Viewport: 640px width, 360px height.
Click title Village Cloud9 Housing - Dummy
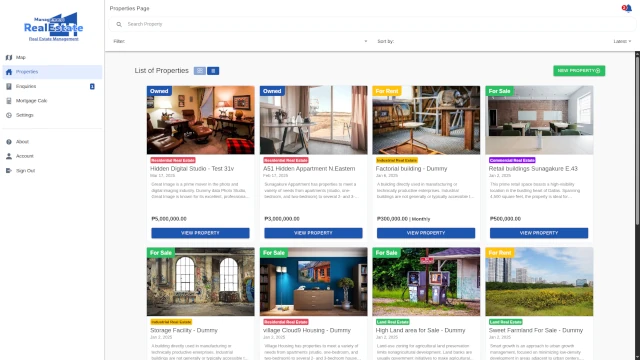(307, 330)
